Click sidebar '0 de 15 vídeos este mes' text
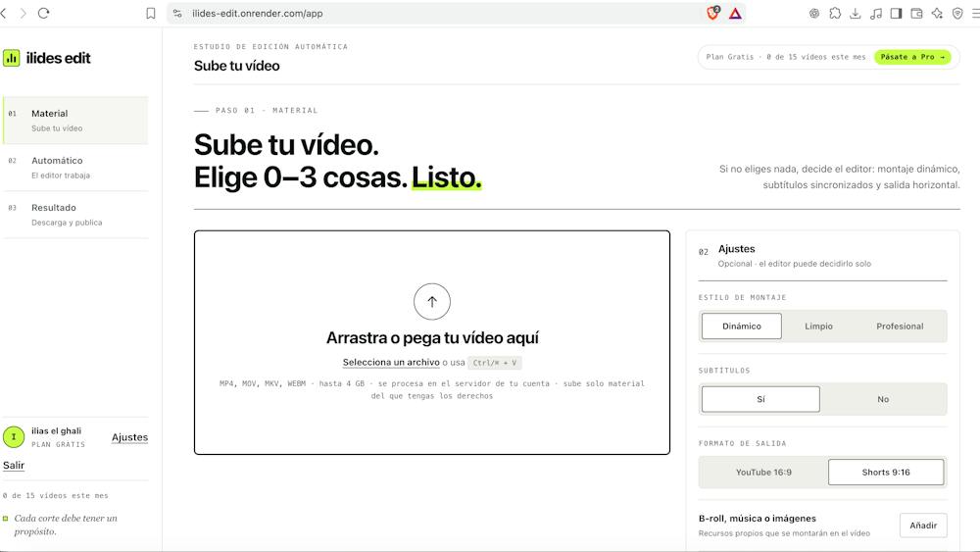Image resolution: width=980 pixels, height=552 pixels. click(x=56, y=495)
